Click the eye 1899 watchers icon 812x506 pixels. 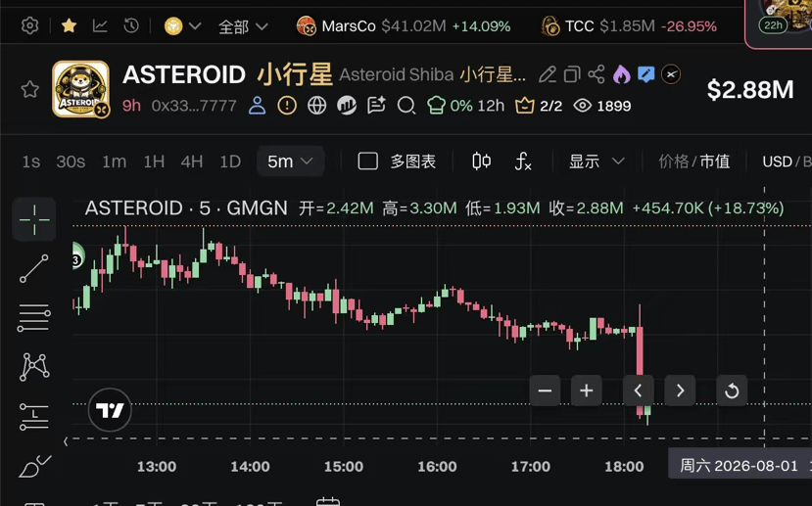click(x=602, y=106)
